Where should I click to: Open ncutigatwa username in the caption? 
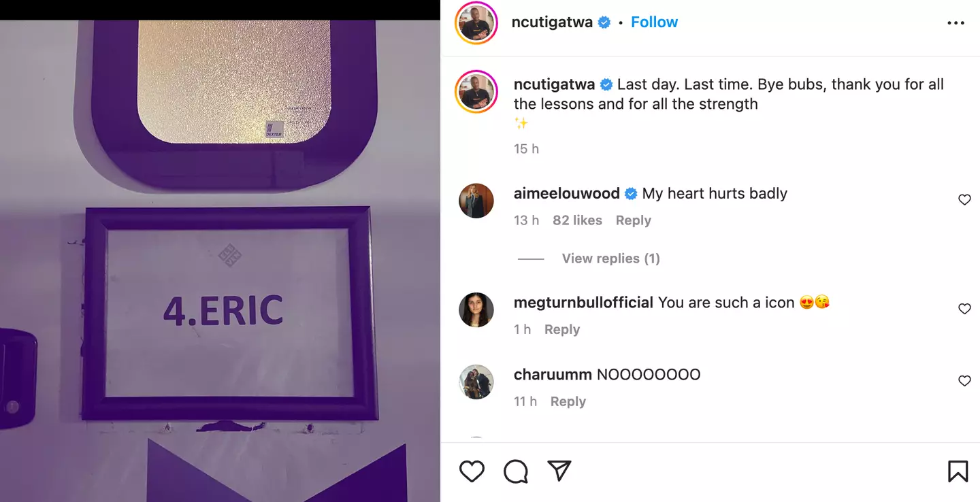pos(554,84)
